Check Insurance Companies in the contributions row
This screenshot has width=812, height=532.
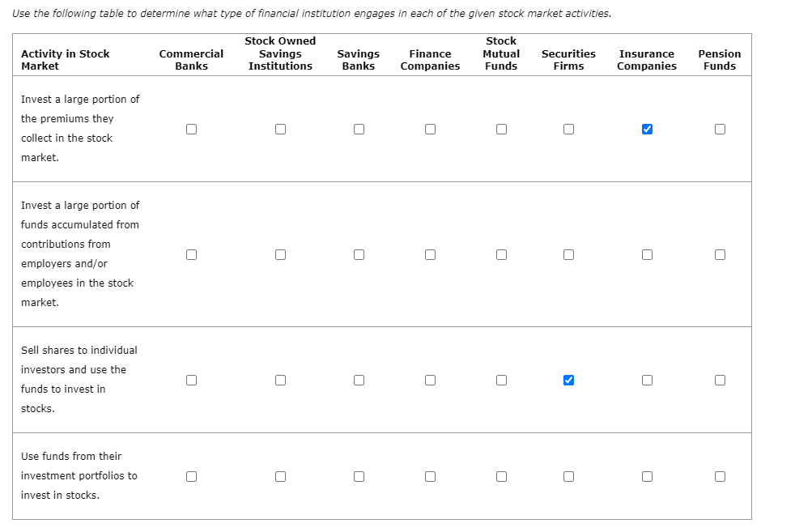pos(647,254)
